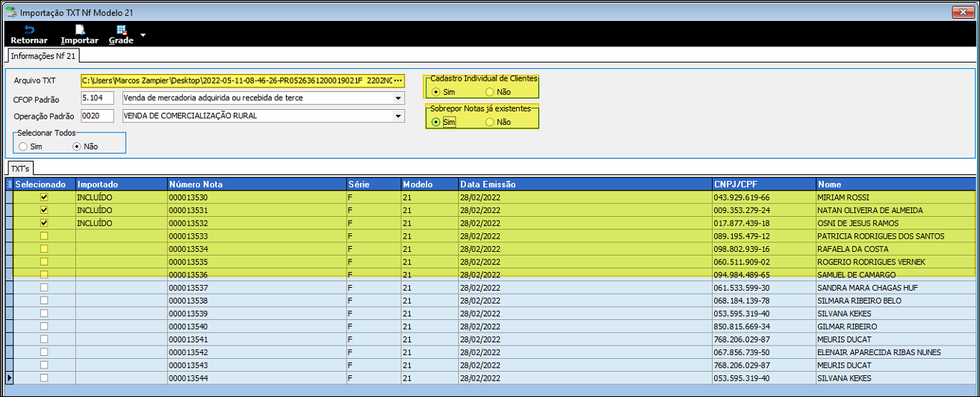Click the Modelo column header

pos(429,184)
